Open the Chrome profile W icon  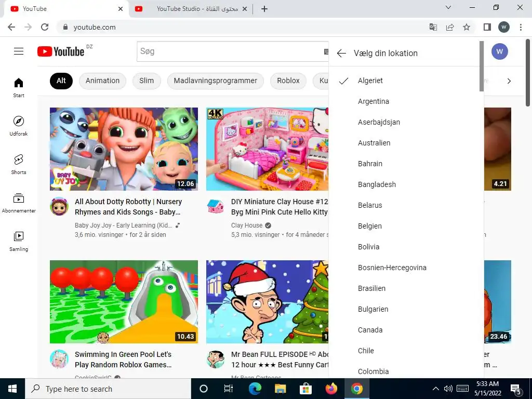(x=504, y=27)
